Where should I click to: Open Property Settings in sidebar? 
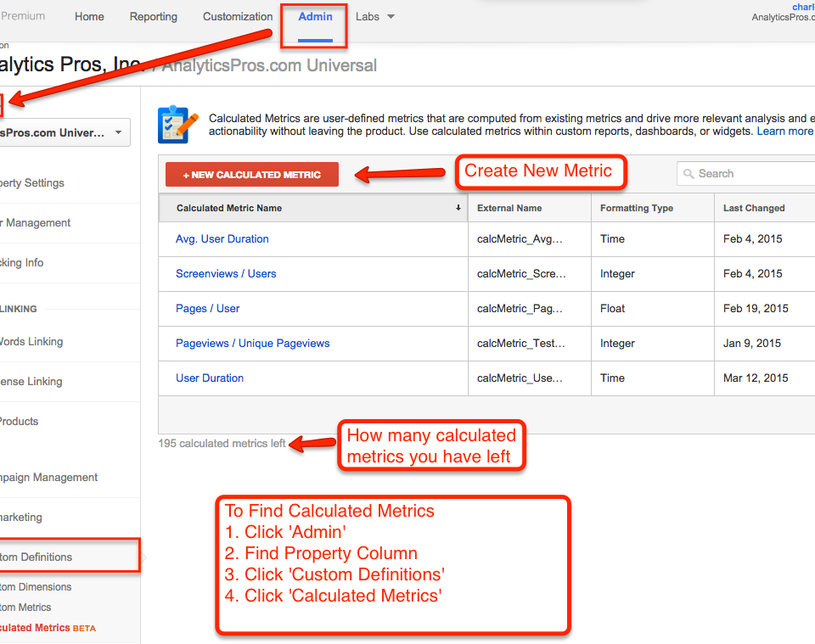[31, 182]
